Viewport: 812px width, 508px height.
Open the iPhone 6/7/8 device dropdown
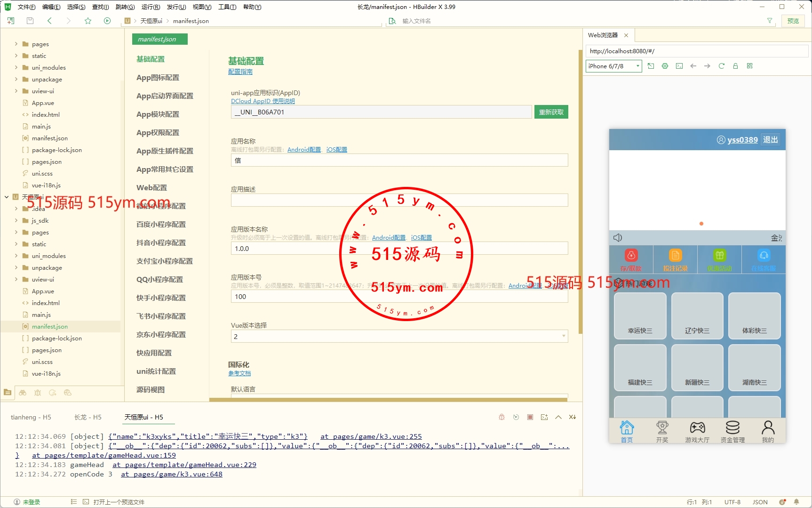point(613,66)
